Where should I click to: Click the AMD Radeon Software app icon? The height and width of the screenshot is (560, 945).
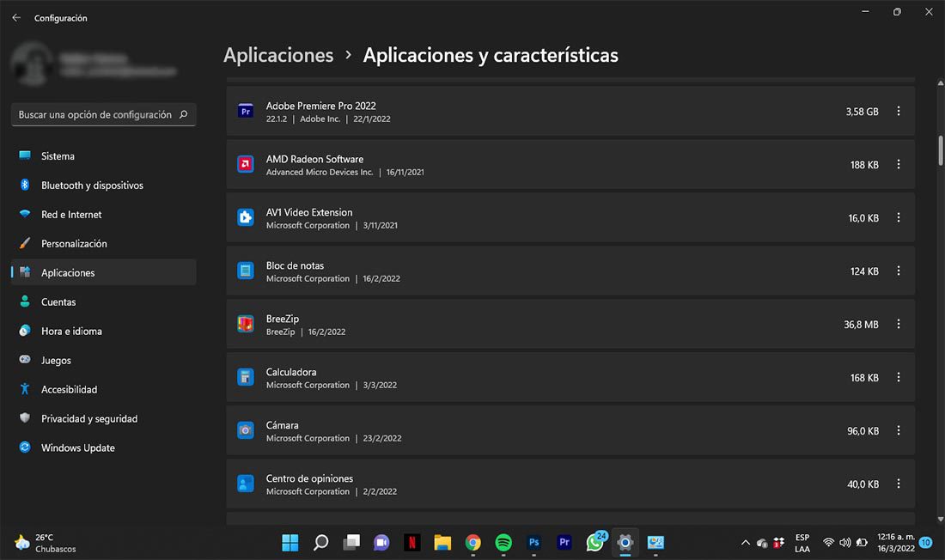coord(246,165)
